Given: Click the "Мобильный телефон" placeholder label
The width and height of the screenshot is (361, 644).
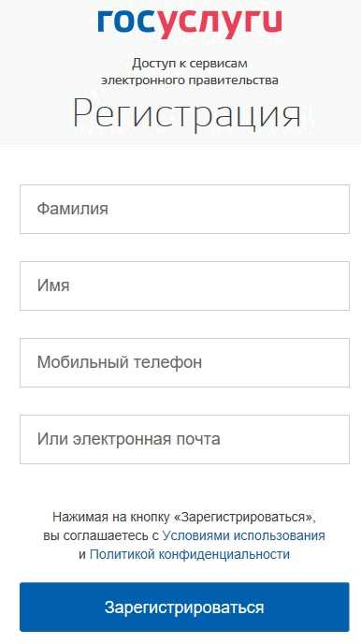Looking at the screenshot, I should coord(120,362).
